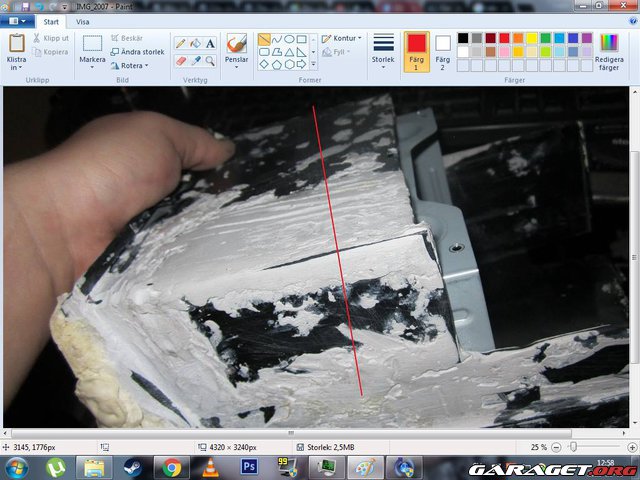Pick the black color swatch
The height and width of the screenshot is (480, 640).
click(x=463, y=38)
